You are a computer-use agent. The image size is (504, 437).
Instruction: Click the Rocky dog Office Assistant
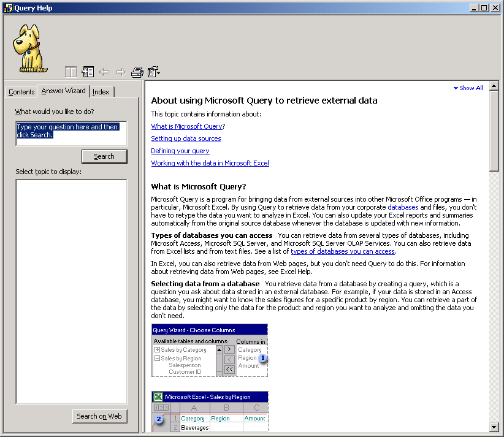coord(29,48)
